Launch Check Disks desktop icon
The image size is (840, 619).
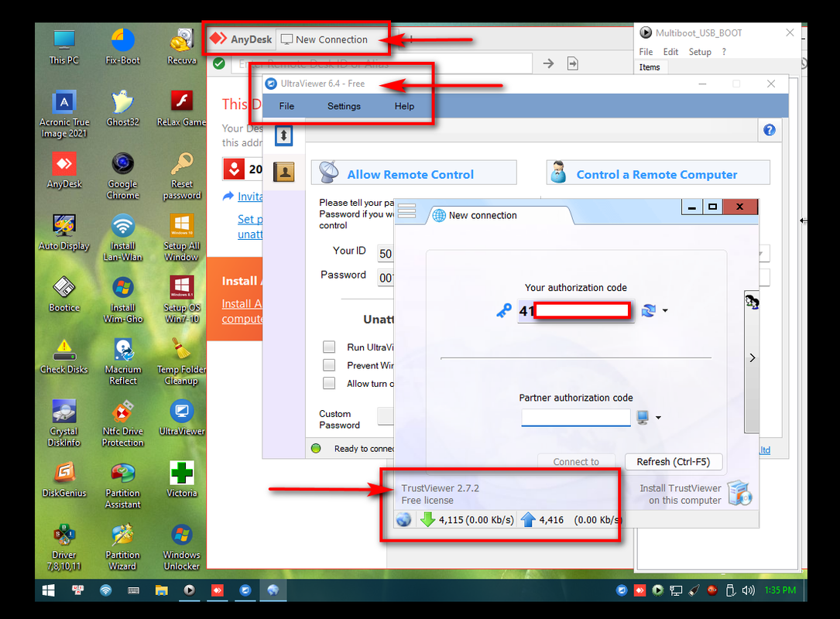pyautogui.click(x=64, y=356)
